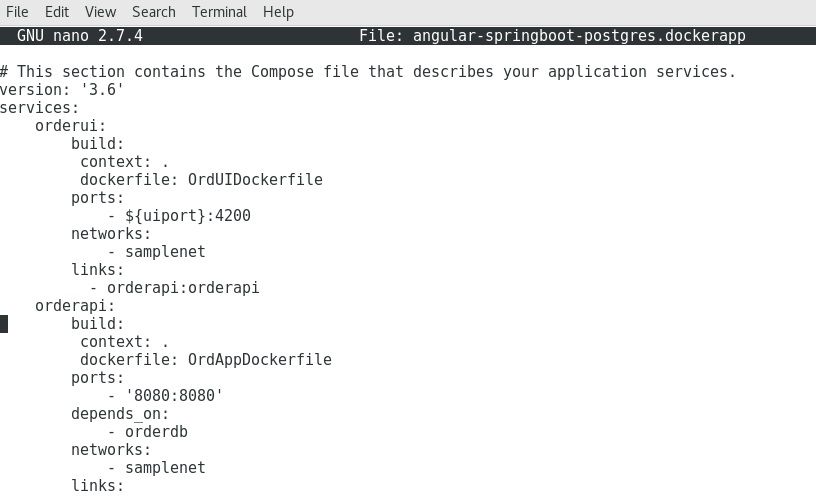The image size is (816, 504).
Task: Place cursor on version '3.6' line
Action: point(61,90)
